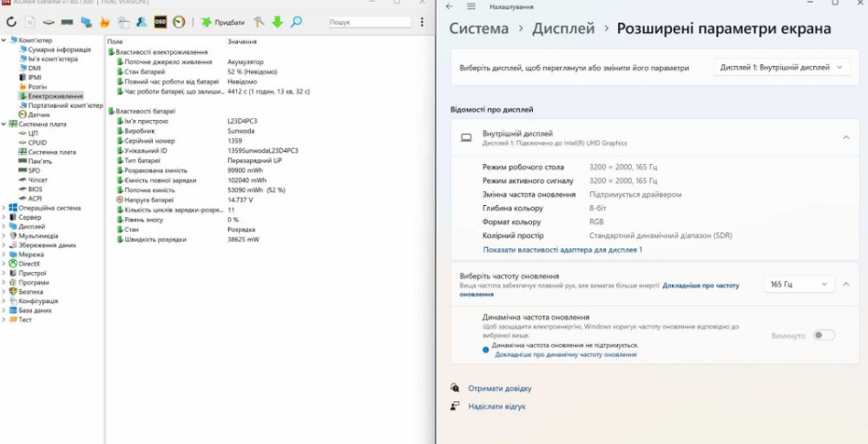Collapse the Комп'ютер tree node
The image size is (868, 444).
[x=4, y=40]
